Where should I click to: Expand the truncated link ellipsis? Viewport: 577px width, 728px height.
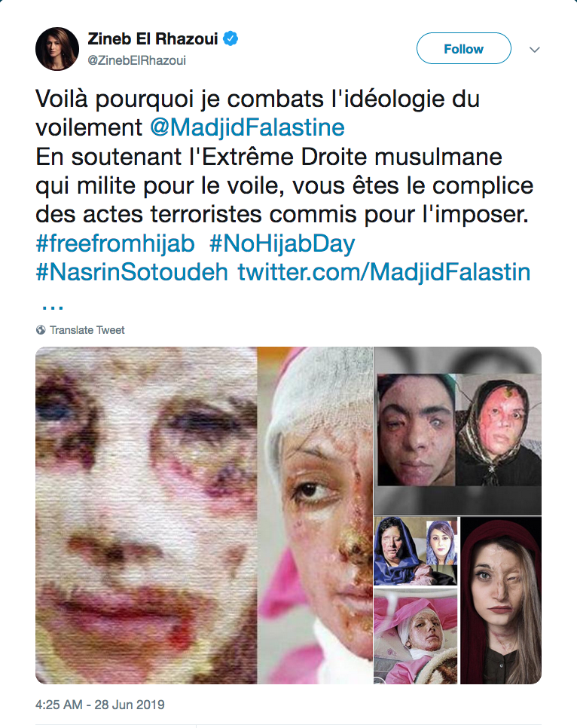[x=53, y=306]
